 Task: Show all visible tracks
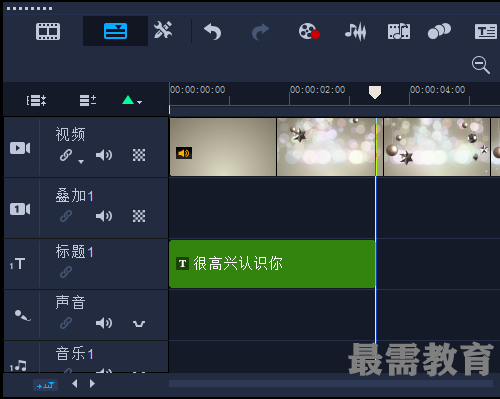pyautogui.click(x=36, y=100)
